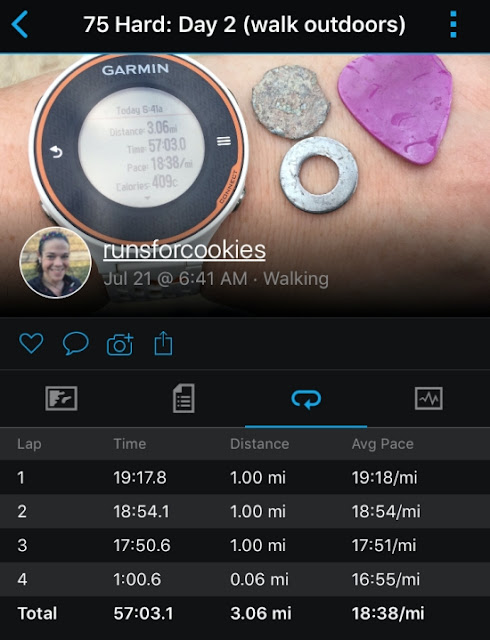Select lap 1 row
The width and height of the screenshot is (490, 640).
pyautogui.click(x=245, y=478)
